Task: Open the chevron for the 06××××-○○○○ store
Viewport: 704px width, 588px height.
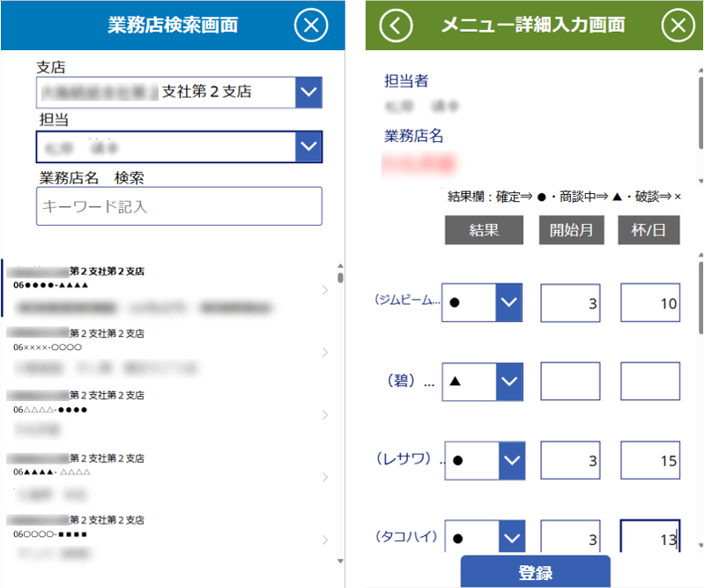Action: (325, 353)
